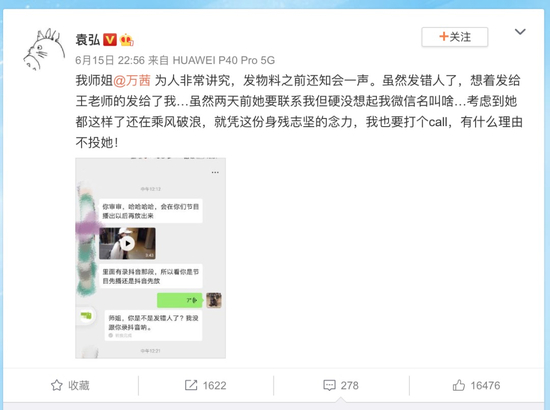Open the 6月15日 22:56 timestamp link
This screenshot has width=550, height=410.
click(x=110, y=60)
